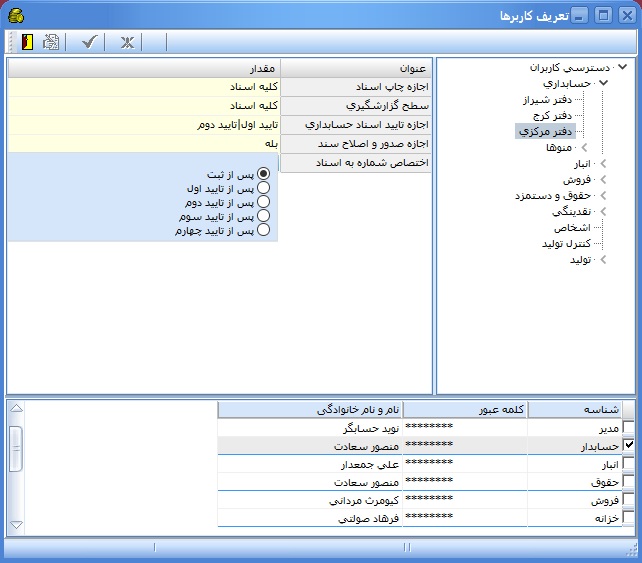The width and height of the screenshot is (642, 563).
Task: Uncheck the 'حسابدار' user checkbox
Action: tap(628, 445)
